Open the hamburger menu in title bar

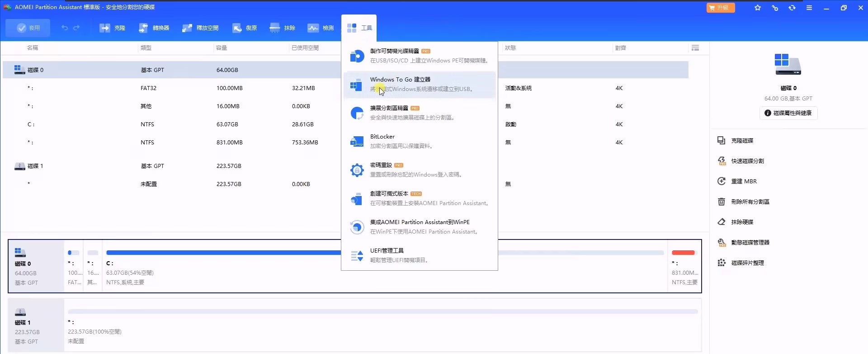tap(809, 8)
